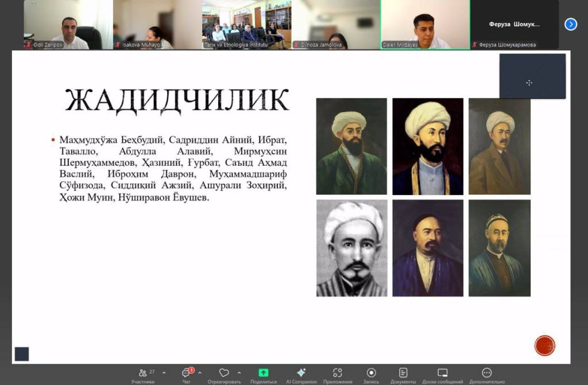Select Daler Mirzayev's video tile

[425, 25]
